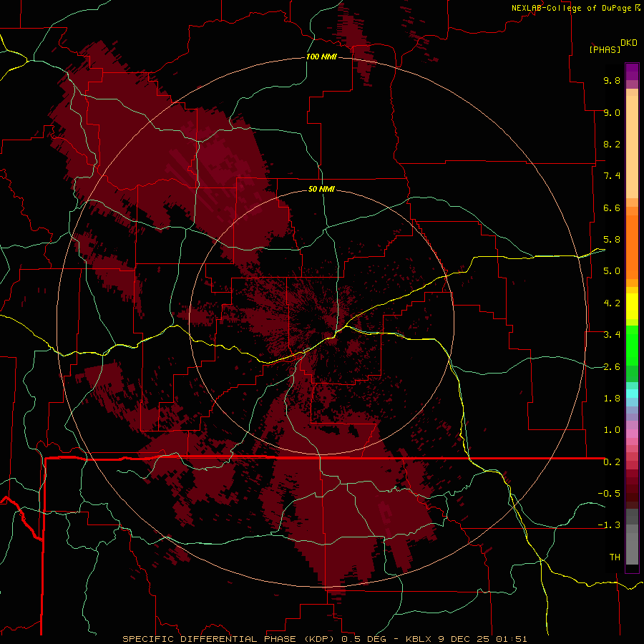Click the [PHAS] units label
This screenshot has height=644, width=644.
[605, 49]
